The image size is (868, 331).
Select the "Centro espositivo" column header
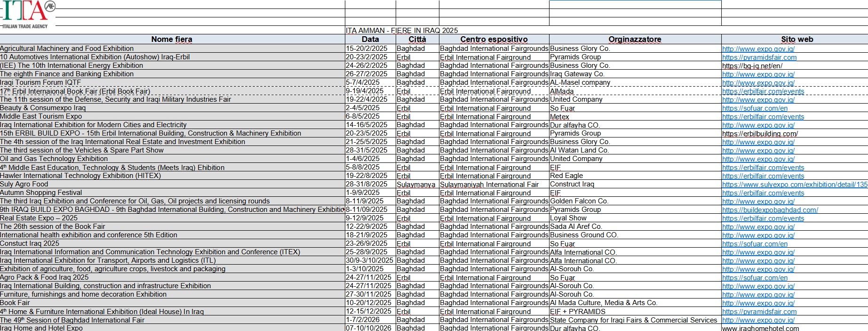(x=494, y=39)
